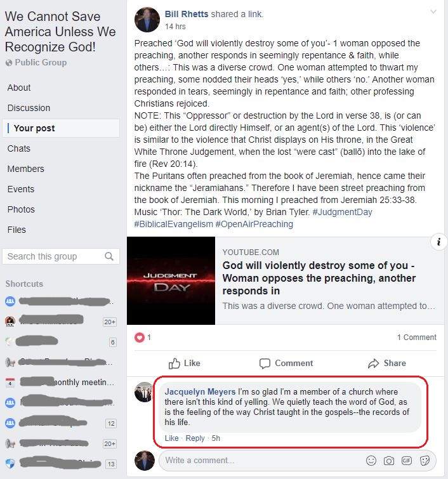Open the About section of the group
448x479 pixels.
pos(19,88)
